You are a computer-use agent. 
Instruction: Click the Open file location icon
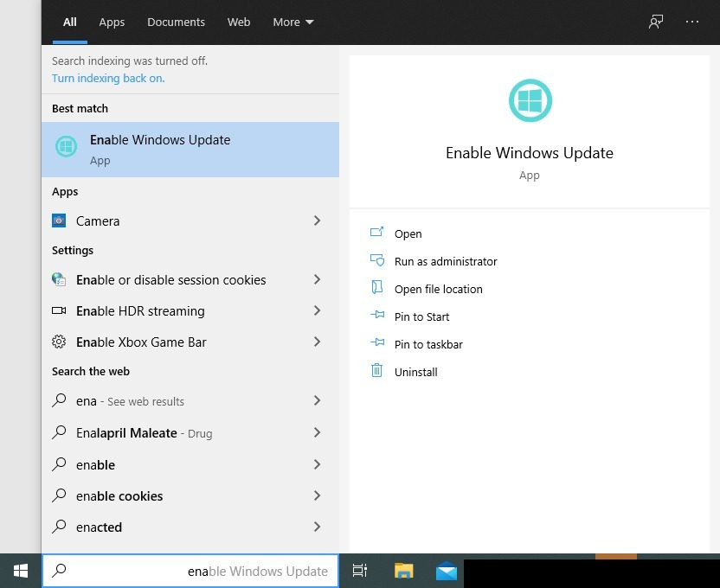pos(376,287)
